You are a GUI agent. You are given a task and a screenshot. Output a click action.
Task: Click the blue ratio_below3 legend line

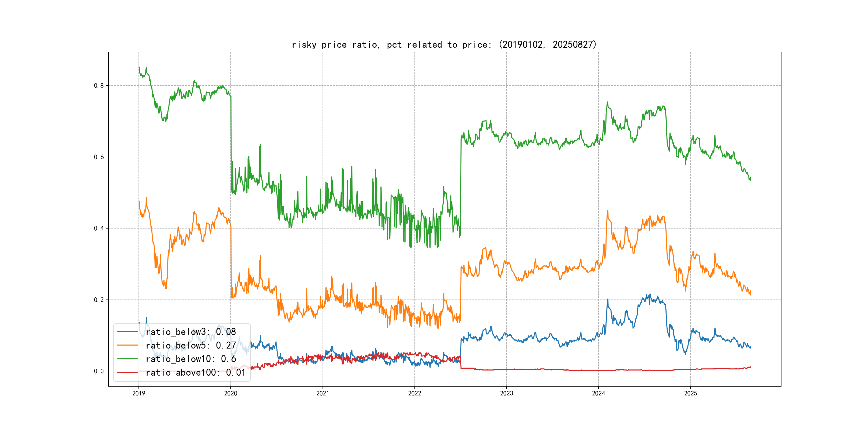[127, 332]
